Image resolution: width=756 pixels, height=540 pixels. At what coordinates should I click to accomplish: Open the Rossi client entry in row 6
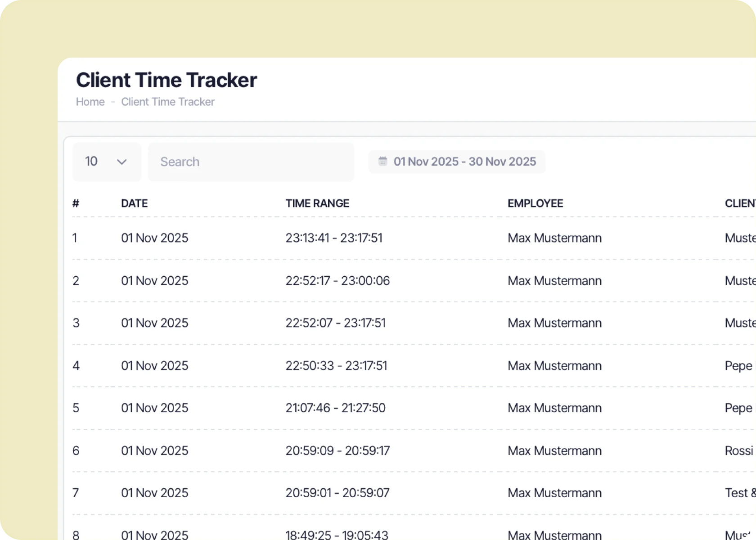[738, 451]
